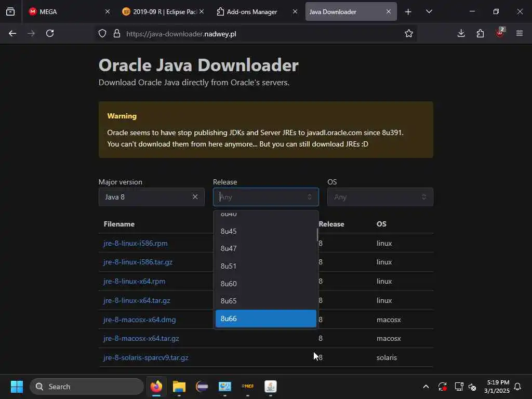
Task: Open a new browser tab
Action: pyautogui.click(x=408, y=12)
